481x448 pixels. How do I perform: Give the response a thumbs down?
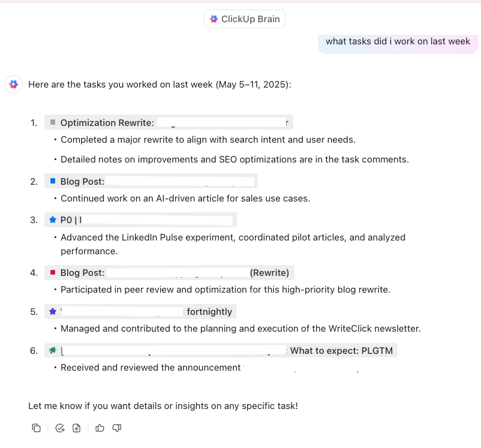(117, 428)
